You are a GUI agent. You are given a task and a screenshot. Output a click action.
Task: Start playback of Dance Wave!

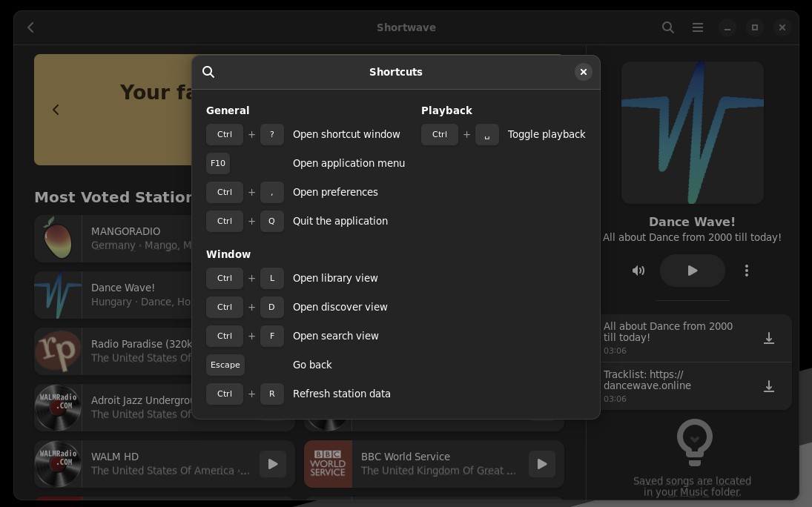(x=692, y=271)
